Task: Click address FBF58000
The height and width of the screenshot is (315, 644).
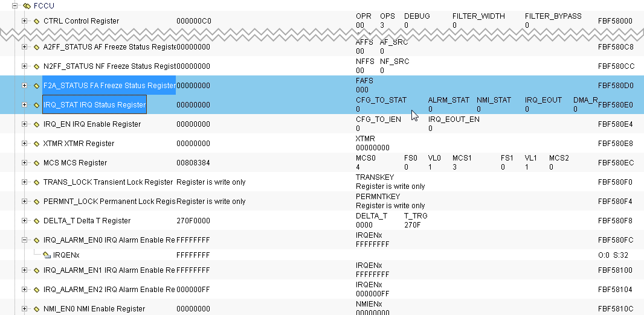Action: (x=615, y=21)
